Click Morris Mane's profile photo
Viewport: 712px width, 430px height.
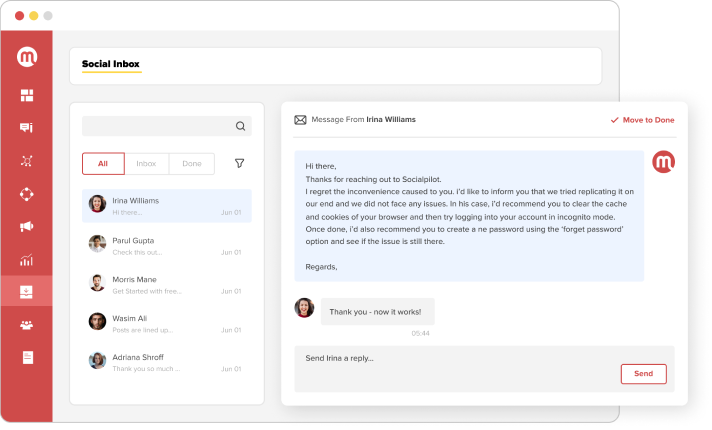pyautogui.click(x=97, y=283)
